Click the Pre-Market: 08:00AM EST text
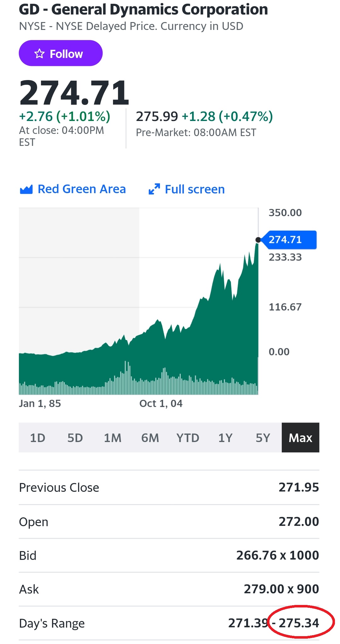340x644 pixels. pos(196,132)
